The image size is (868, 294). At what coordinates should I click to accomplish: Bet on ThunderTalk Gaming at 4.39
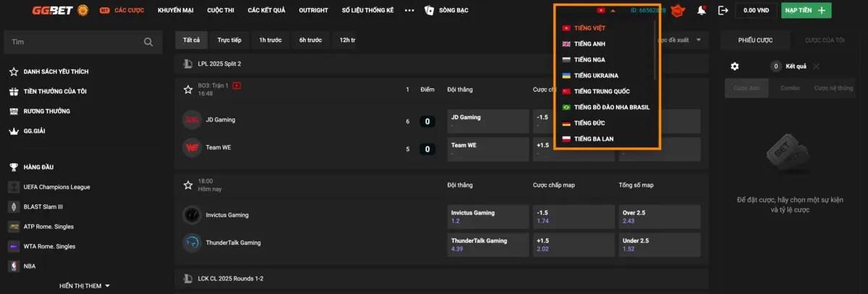(486, 244)
